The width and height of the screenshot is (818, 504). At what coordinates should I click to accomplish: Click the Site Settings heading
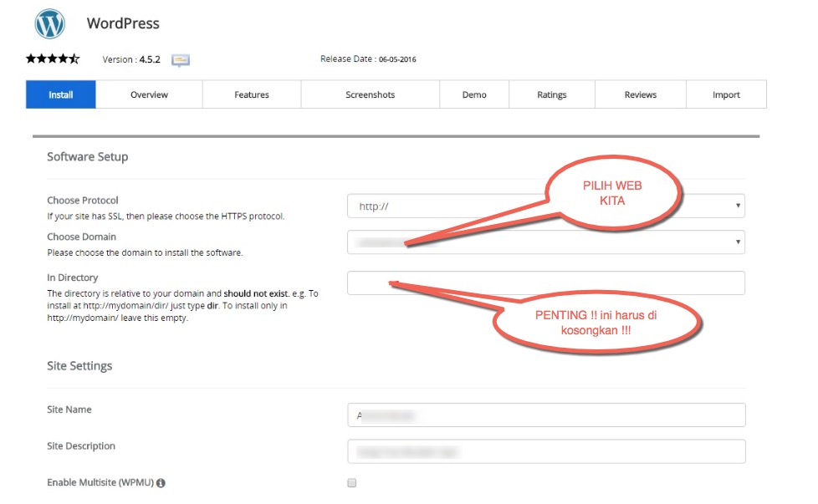pyautogui.click(x=79, y=366)
